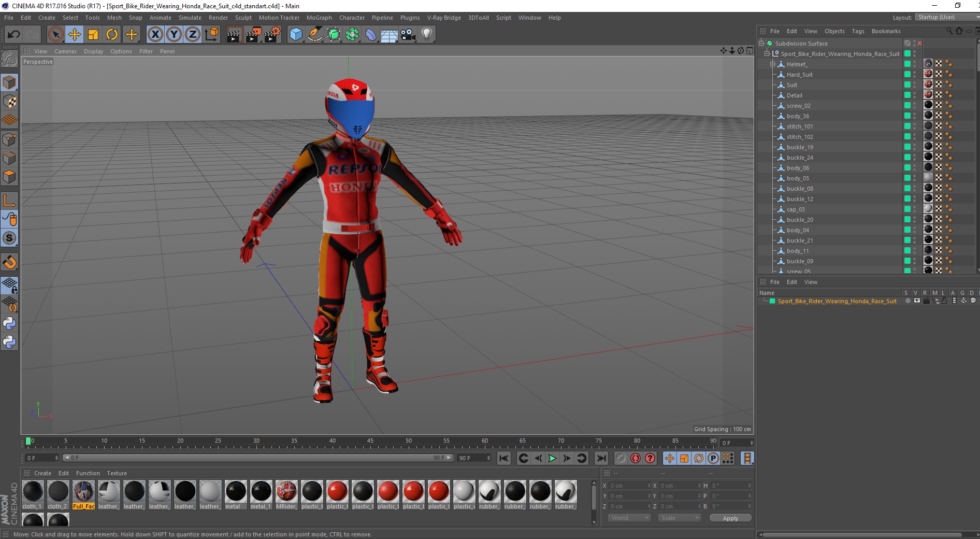Click the Coordinate System icon

click(x=212, y=35)
